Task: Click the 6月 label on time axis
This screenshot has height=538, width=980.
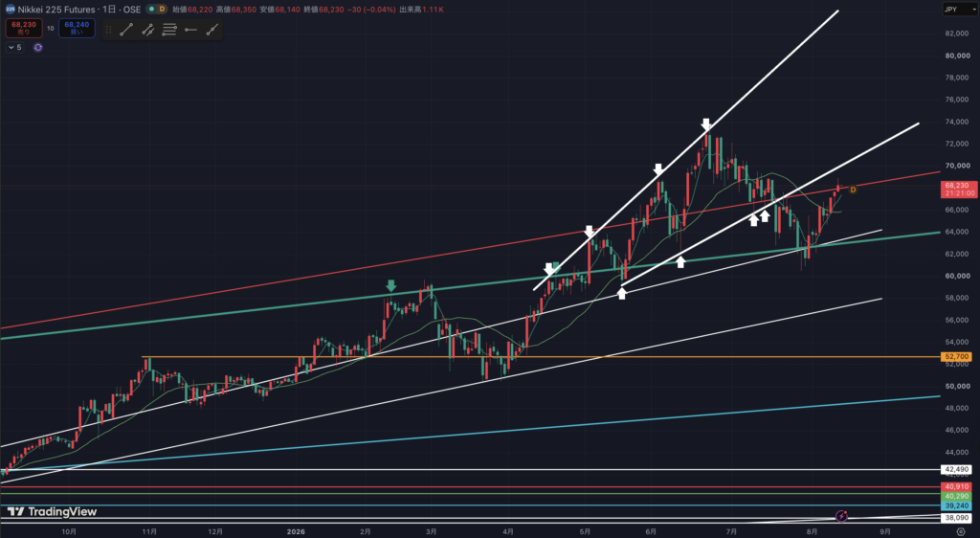Action: [651, 531]
